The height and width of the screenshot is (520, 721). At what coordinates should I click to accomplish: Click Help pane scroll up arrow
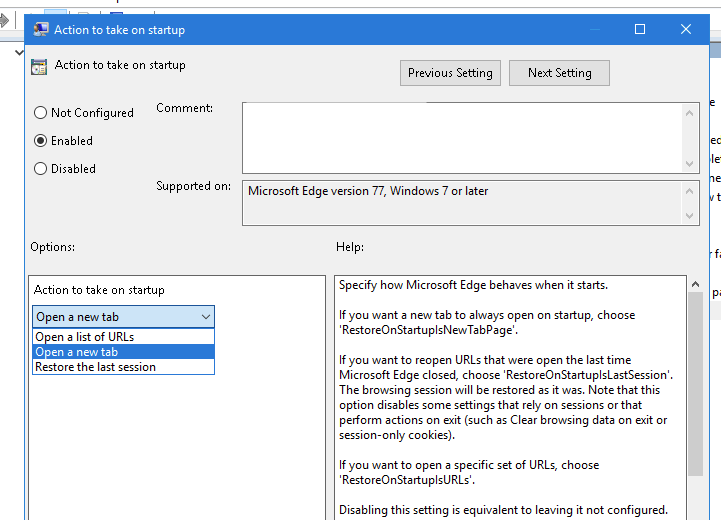tap(695, 285)
